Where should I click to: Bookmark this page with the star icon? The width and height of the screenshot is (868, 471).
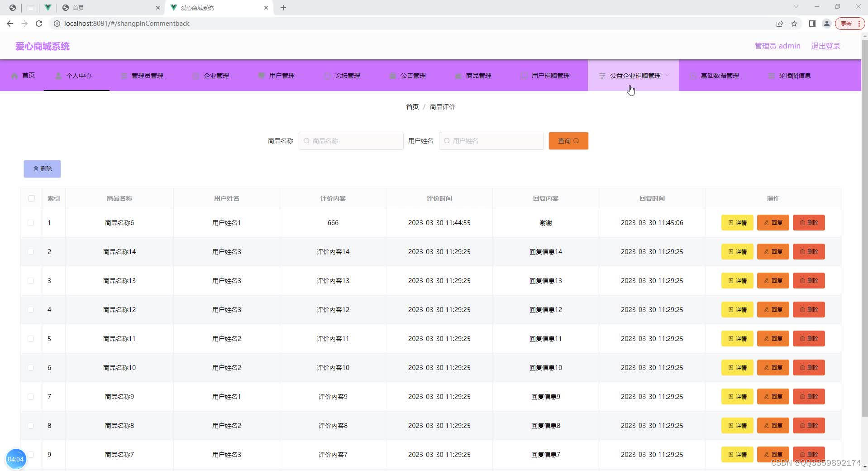click(x=794, y=24)
